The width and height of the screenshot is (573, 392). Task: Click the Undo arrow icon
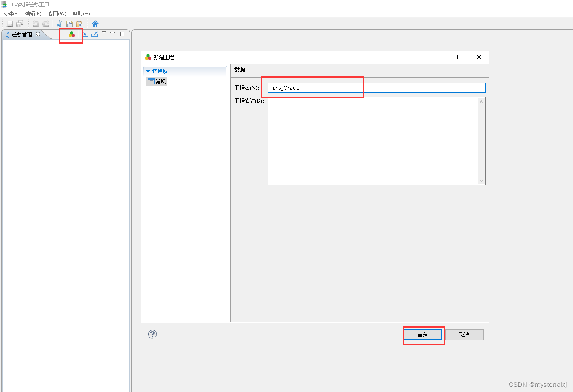pos(36,24)
